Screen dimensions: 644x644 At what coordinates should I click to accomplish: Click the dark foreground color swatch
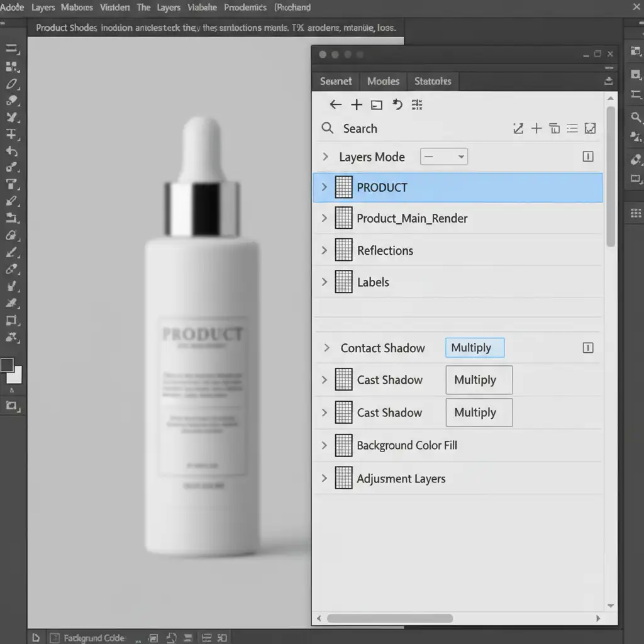click(x=8, y=365)
